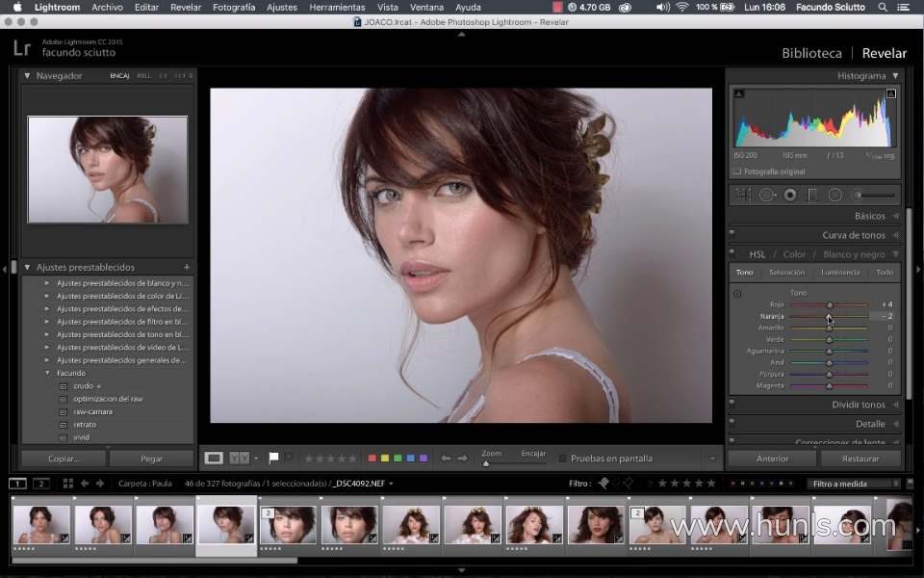The image size is (924, 578).
Task: Open Filtro a medida dropdown
Action: click(x=853, y=484)
